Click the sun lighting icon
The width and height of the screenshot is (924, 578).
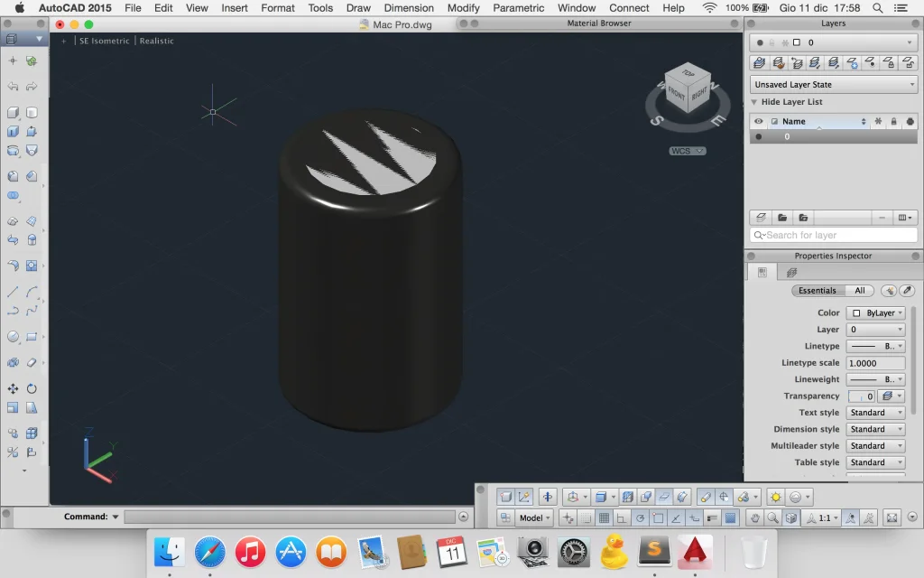coord(775,498)
